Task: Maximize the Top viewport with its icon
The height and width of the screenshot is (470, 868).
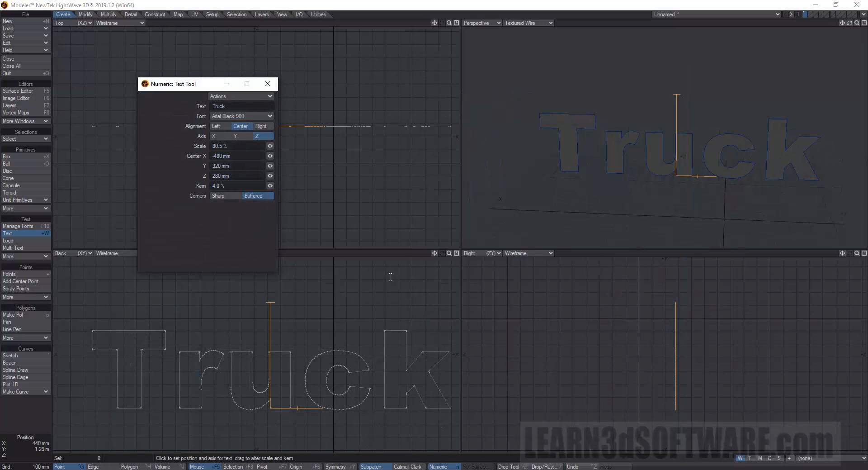Action: [x=456, y=23]
